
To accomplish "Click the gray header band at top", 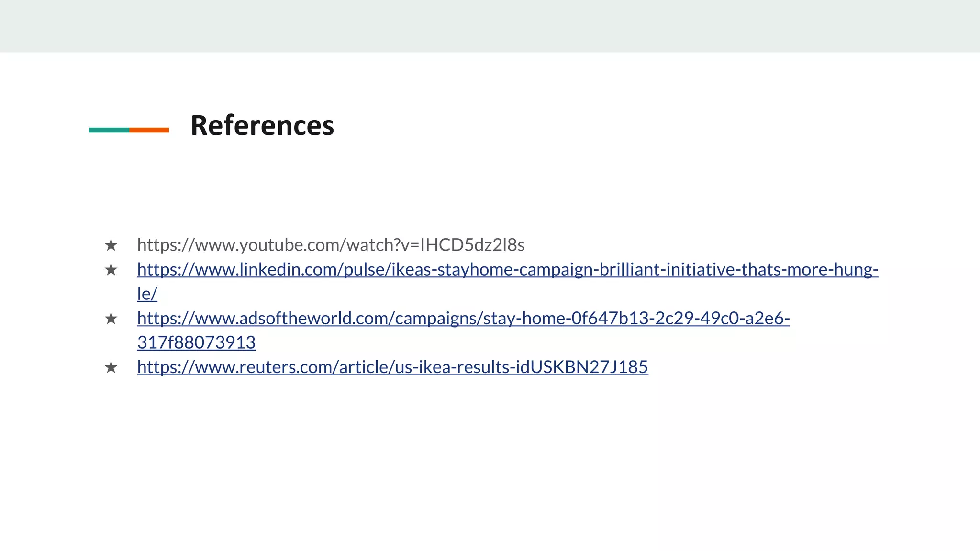I will [490, 26].
